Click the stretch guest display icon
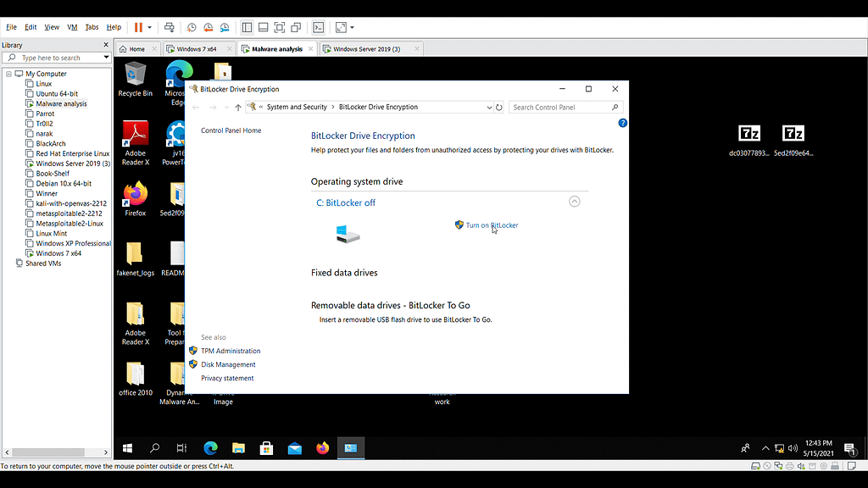The height and width of the screenshot is (488, 868). click(341, 27)
